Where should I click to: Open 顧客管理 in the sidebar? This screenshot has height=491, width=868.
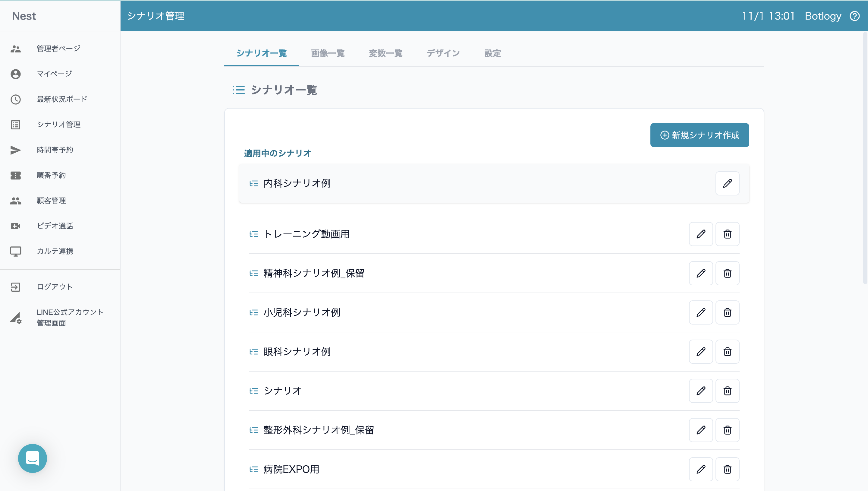click(51, 201)
